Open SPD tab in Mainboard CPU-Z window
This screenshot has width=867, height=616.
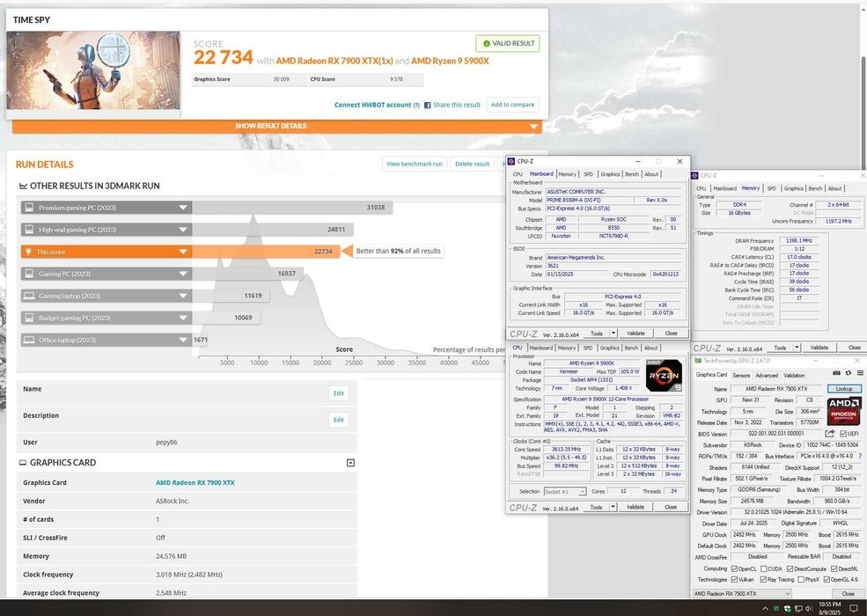(588, 174)
